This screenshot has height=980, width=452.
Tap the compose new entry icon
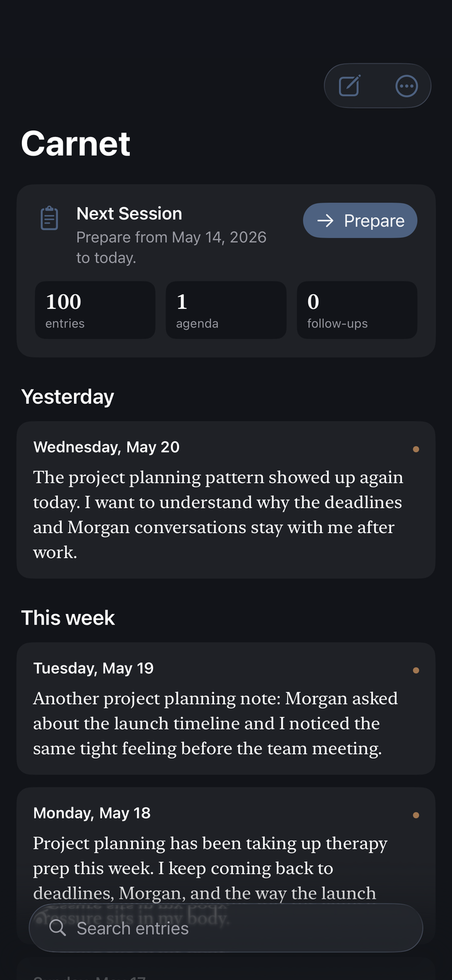349,86
